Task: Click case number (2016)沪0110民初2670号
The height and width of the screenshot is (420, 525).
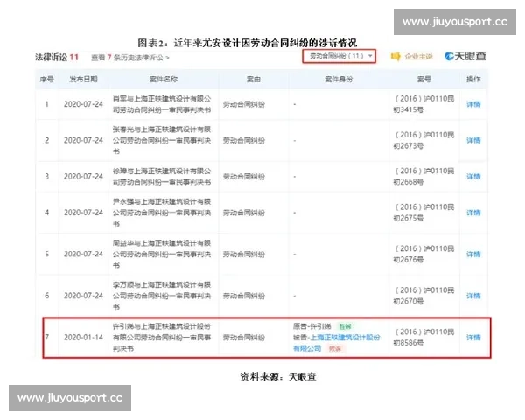Action: pyautogui.click(x=423, y=296)
